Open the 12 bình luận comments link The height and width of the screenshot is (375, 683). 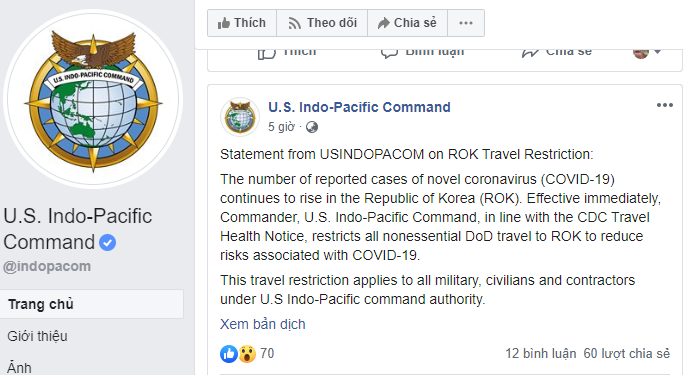coord(541,353)
